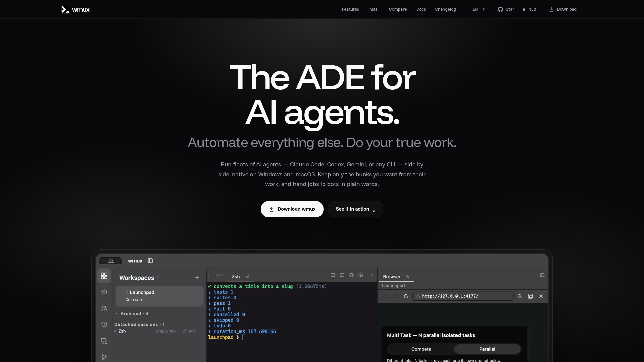The image size is (644, 362).
Task: Reload the embedded browser page
Action: [406, 296]
